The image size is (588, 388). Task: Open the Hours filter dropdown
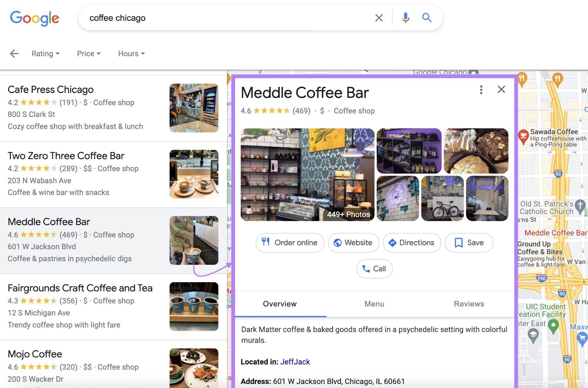coord(131,53)
